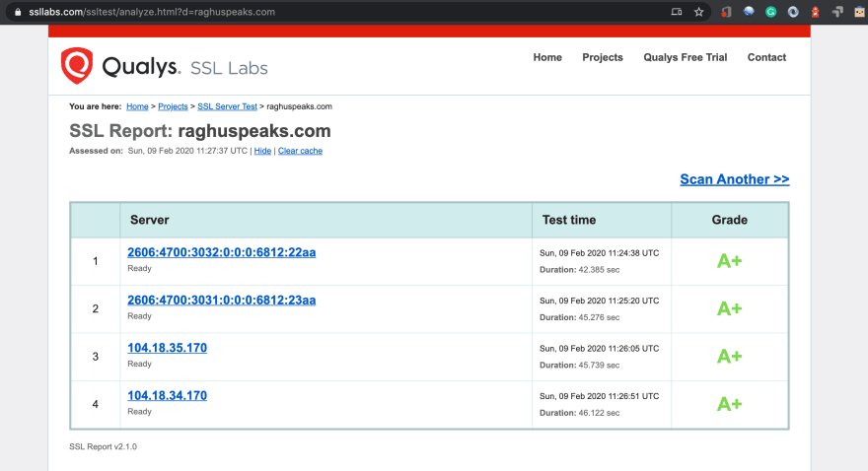Open the red figure extension icon
This screenshot has width=868, height=471.
pyautogui.click(x=815, y=12)
